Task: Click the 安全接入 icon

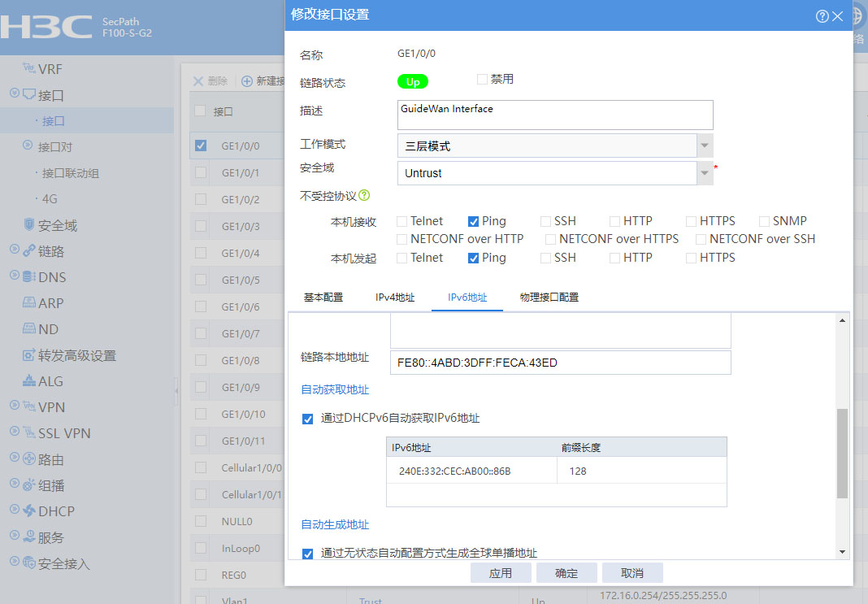Action: (x=28, y=563)
